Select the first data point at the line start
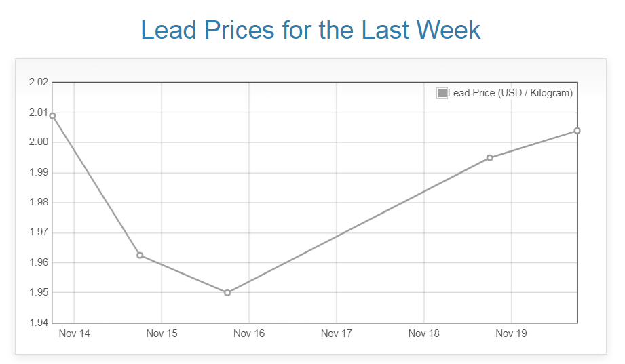Screen dimensions: 625x364 tap(52, 115)
